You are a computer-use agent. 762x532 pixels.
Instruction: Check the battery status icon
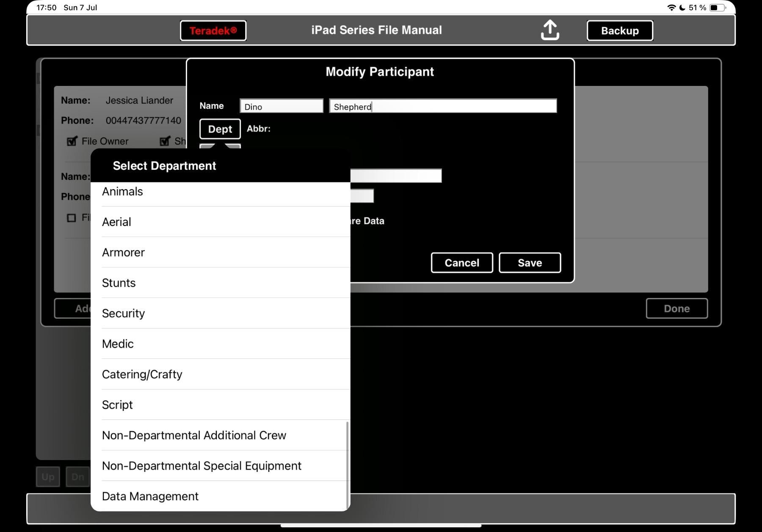click(718, 8)
